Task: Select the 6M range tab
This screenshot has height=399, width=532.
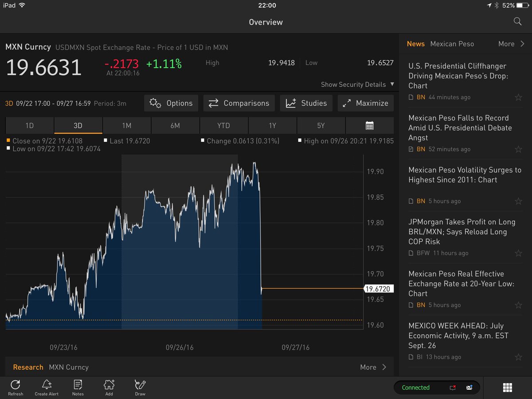Action: click(175, 125)
